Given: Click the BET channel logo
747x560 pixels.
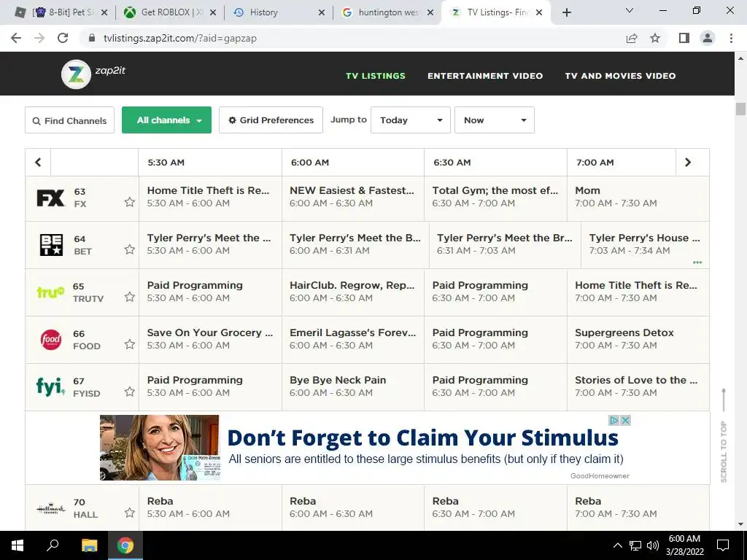Looking at the screenshot, I should [x=51, y=245].
